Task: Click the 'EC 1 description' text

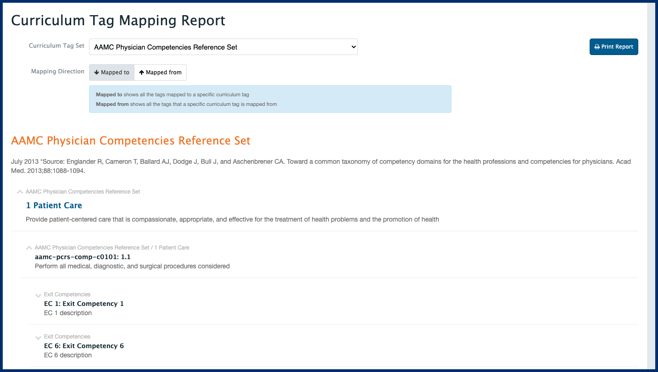Action: click(x=68, y=313)
